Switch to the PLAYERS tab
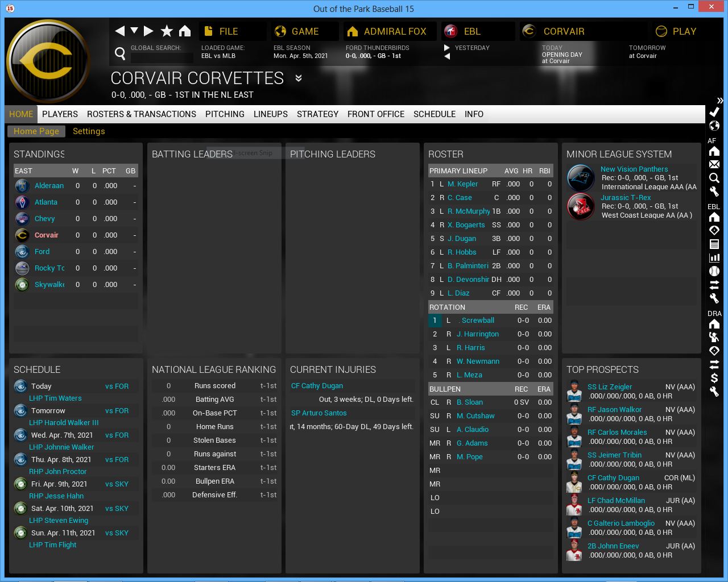This screenshot has width=728, height=582. pyautogui.click(x=60, y=114)
